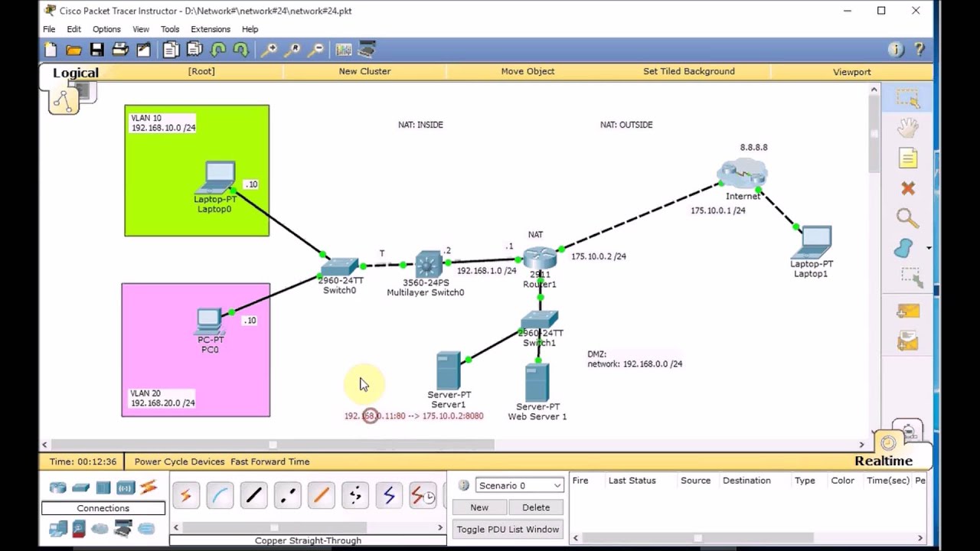Screen dimensions: 980x551
Task: Click Toggle PDU List Window
Action: [508, 529]
